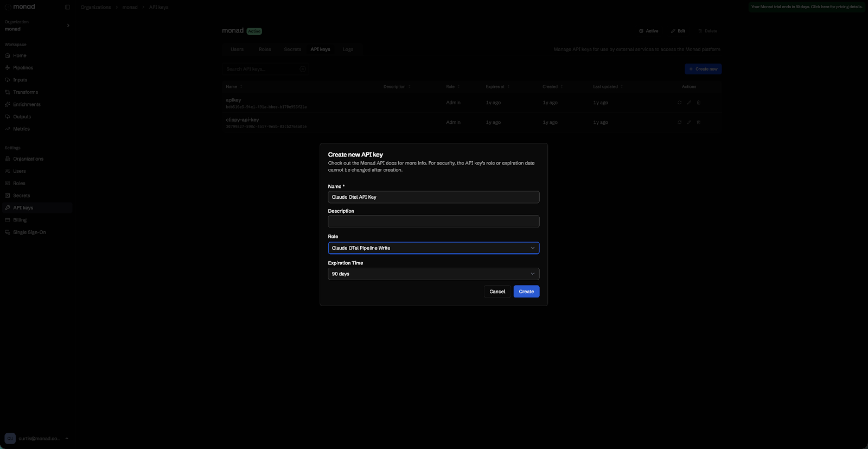Viewport: 868px width, 449px height.
Task: Open the Home page from the sidebar
Action: pos(20,55)
